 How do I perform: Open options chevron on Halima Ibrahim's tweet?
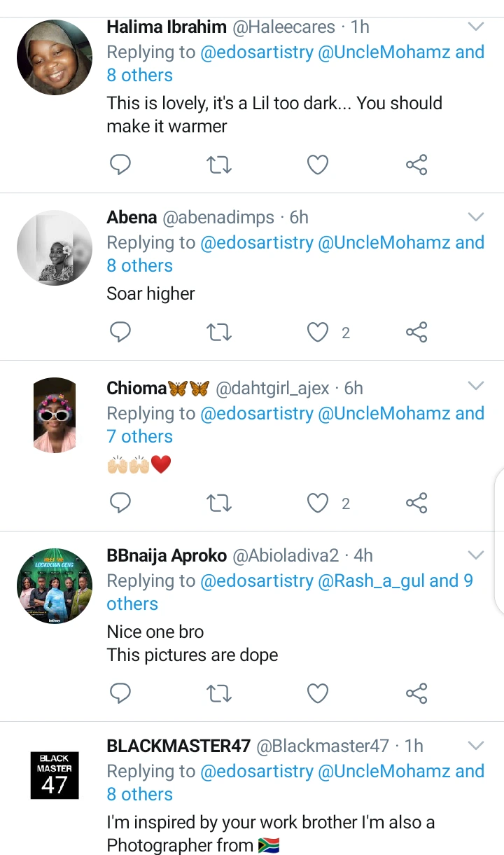pyautogui.click(x=476, y=27)
